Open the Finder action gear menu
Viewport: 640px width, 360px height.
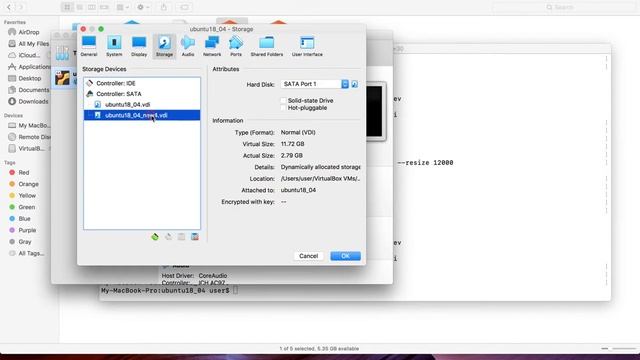(x=143, y=7)
